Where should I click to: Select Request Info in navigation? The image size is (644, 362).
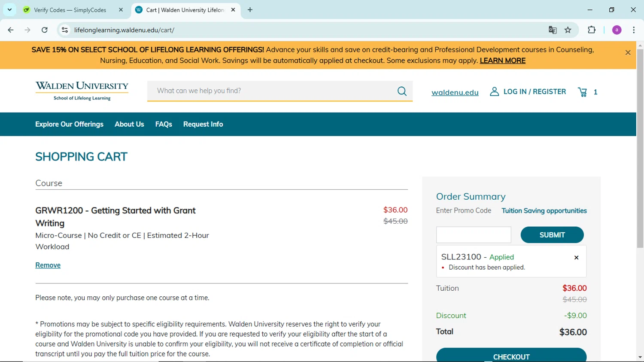203,124
